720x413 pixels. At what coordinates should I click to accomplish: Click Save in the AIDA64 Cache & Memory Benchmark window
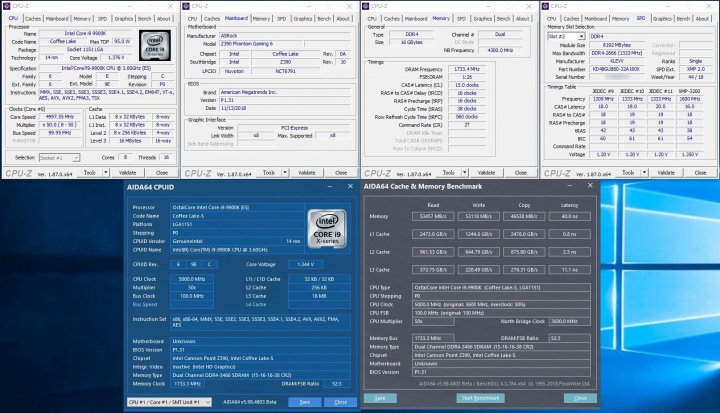[380, 398]
